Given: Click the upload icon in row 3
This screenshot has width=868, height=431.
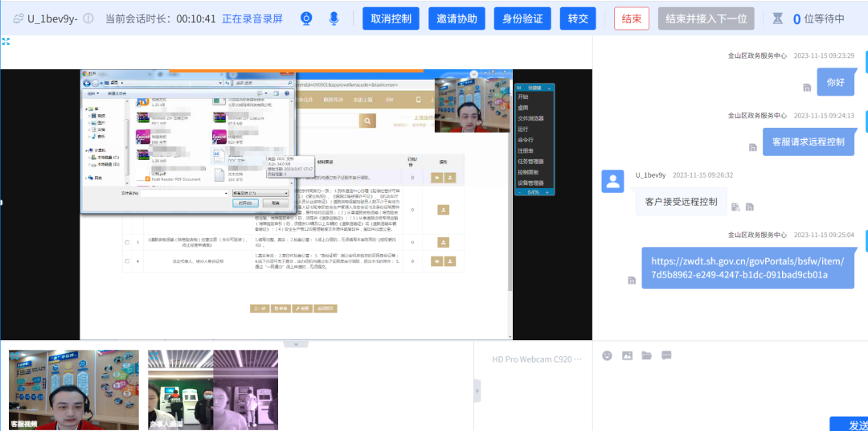Looking at the screenshot, I should (443, 243).
